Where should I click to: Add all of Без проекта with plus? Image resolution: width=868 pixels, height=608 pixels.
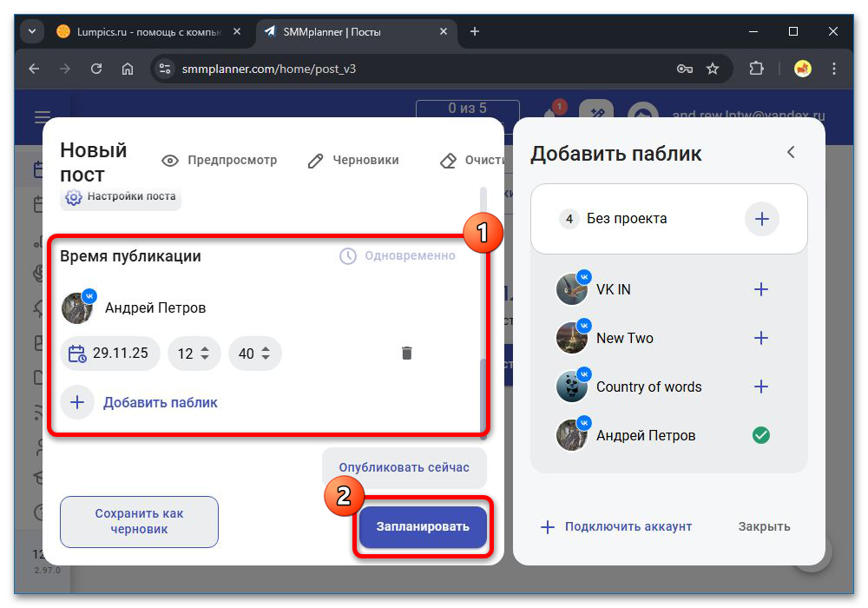[x=762, y=219]
